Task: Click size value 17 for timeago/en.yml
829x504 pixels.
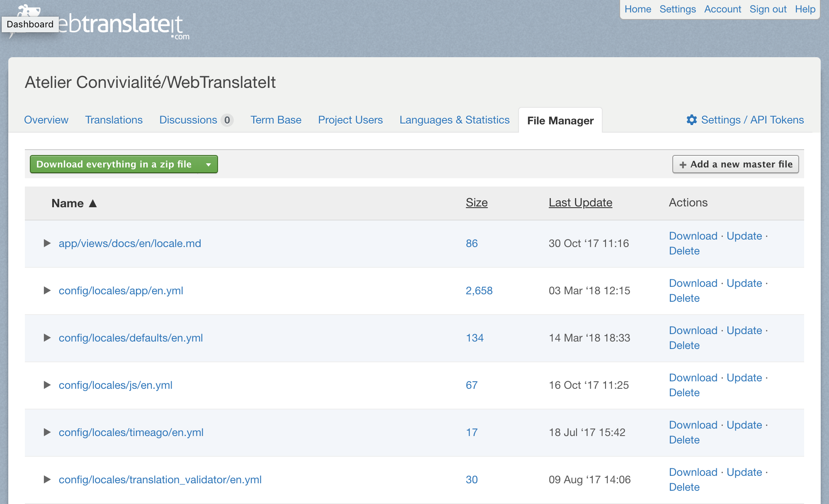Action: point(472,432)
